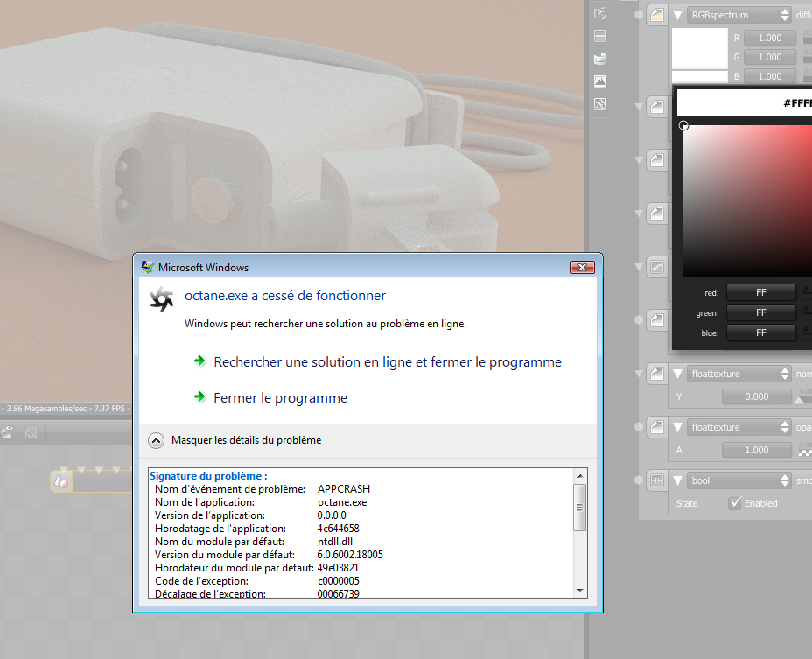The width and height of the screenshot is (812, 659).
Task: Click the Y value field 0.000
Action: (757, 396)
